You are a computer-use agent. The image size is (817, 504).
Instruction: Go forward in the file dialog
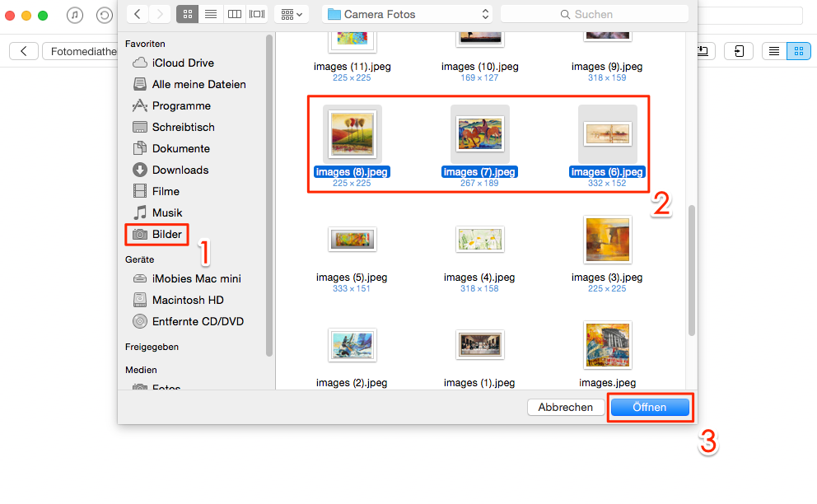click(x=160, y=14)
